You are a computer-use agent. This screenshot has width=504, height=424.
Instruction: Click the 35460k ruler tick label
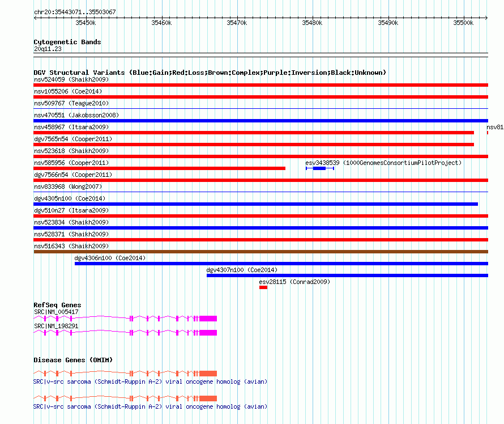(x=161, y=23)
